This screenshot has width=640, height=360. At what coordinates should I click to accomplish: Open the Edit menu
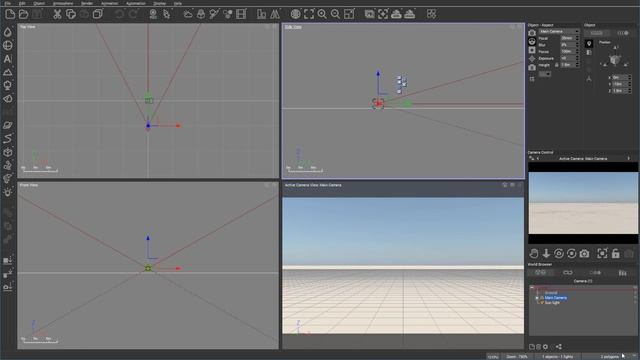22,3
